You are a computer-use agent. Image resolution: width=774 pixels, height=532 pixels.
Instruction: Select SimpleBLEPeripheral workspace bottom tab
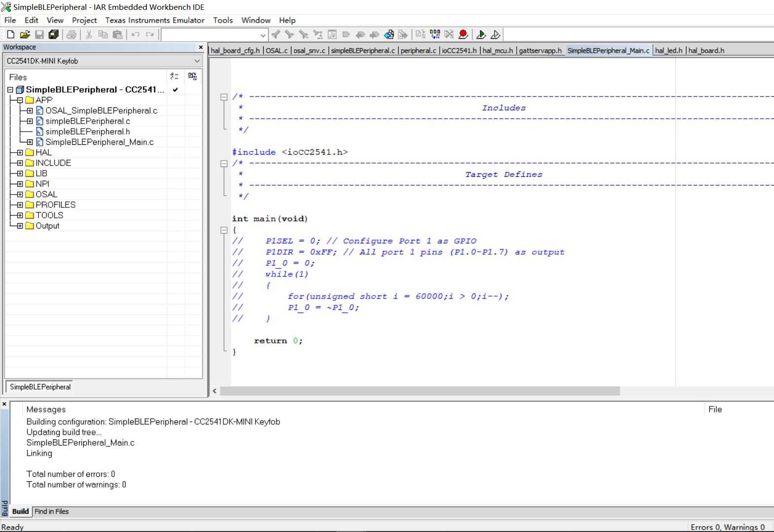40,387
